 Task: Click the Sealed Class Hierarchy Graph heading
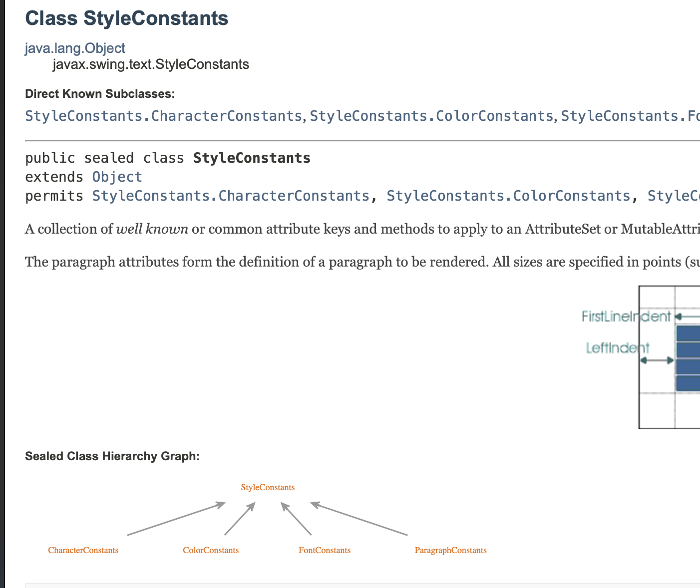pos(112,456)
